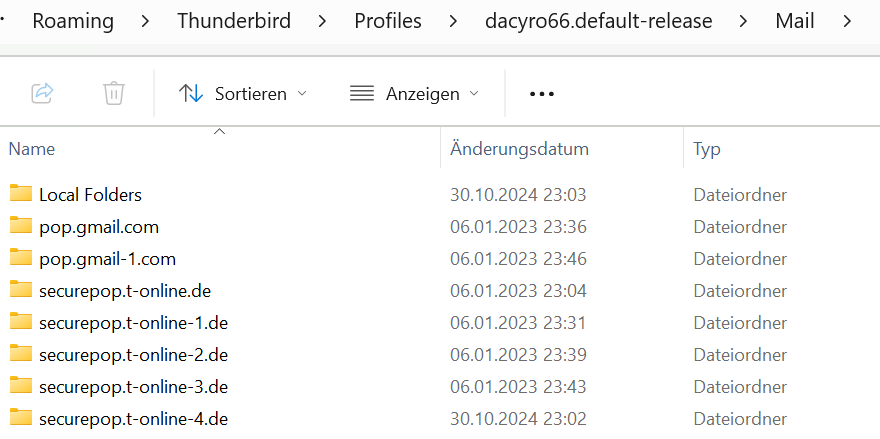The image size is (880, 439).
Task: Open the Sortieren dropdown menu
Action: [x=243, y=93]
